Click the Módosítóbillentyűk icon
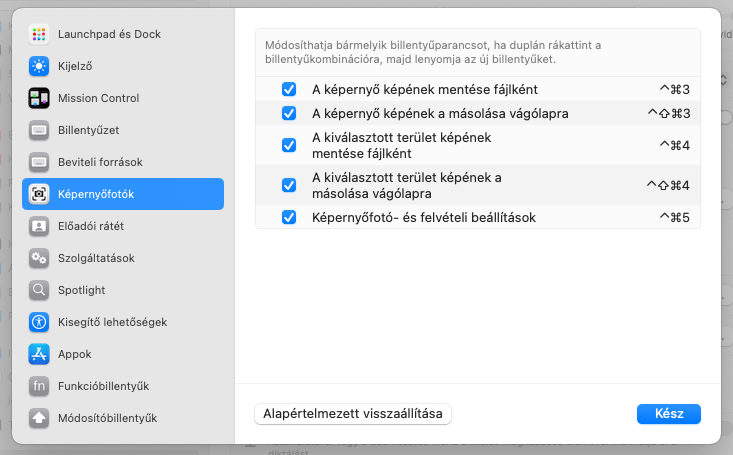Screen dimensions: 733x455 click(39, 418)
